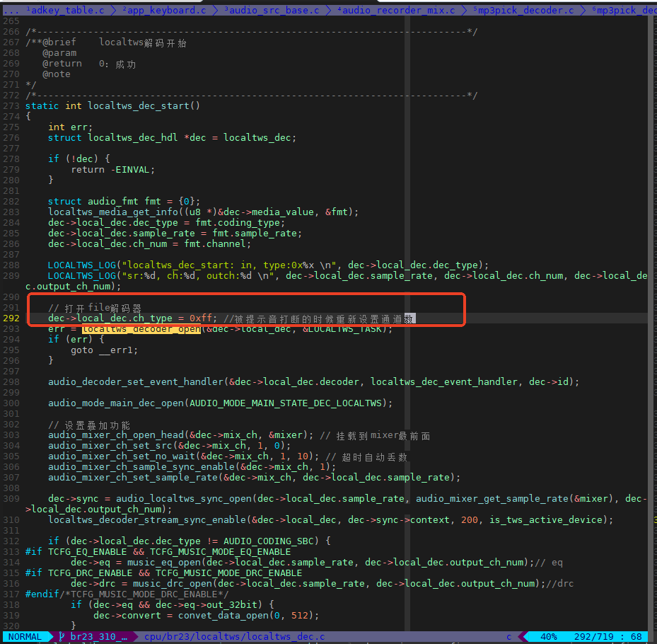Click the audio_decoder_set_event_handler call
The height and width of the screenshot is (644, 657).
point(136,382)
